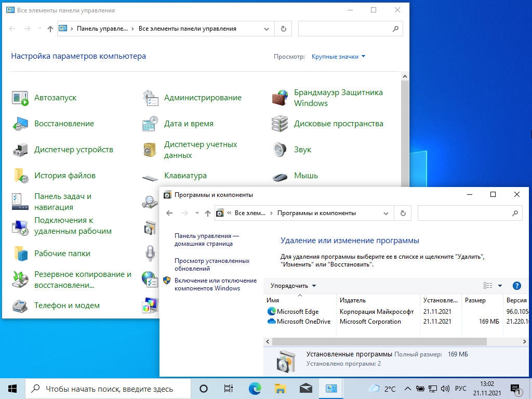Open the История файлов icon

click(20, 176)
